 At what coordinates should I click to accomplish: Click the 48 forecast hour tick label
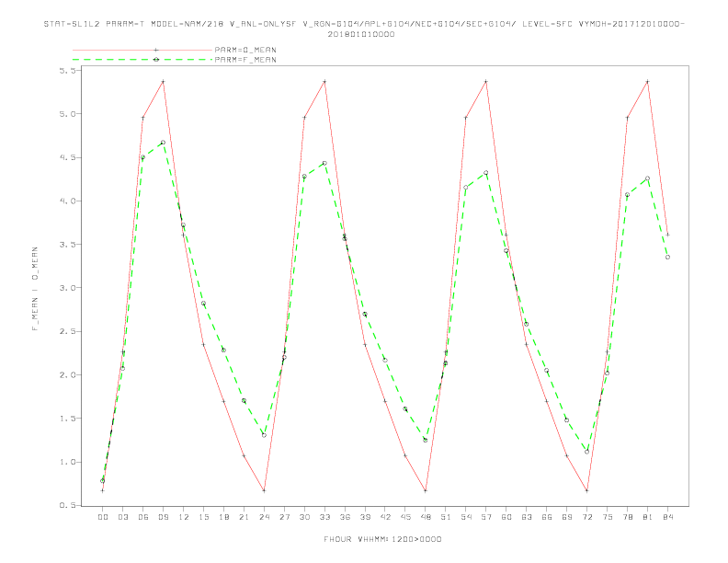point(426,517)
